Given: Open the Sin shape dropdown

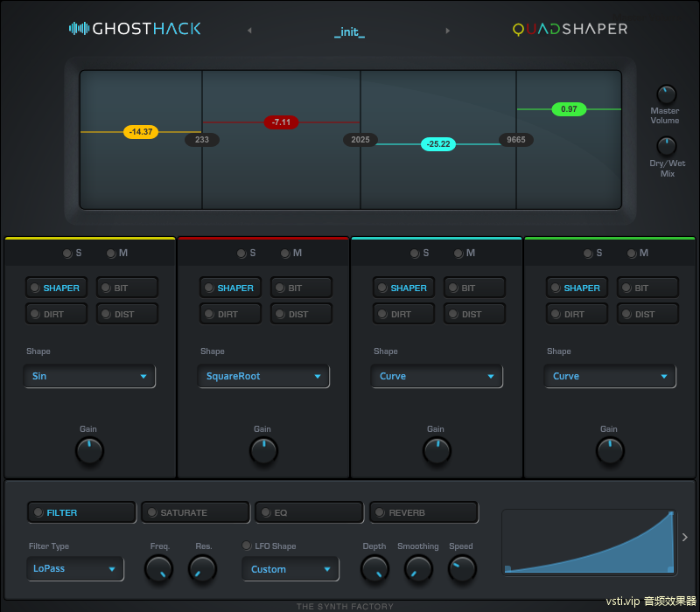Looking at the screenshot, I should (89, 376).
